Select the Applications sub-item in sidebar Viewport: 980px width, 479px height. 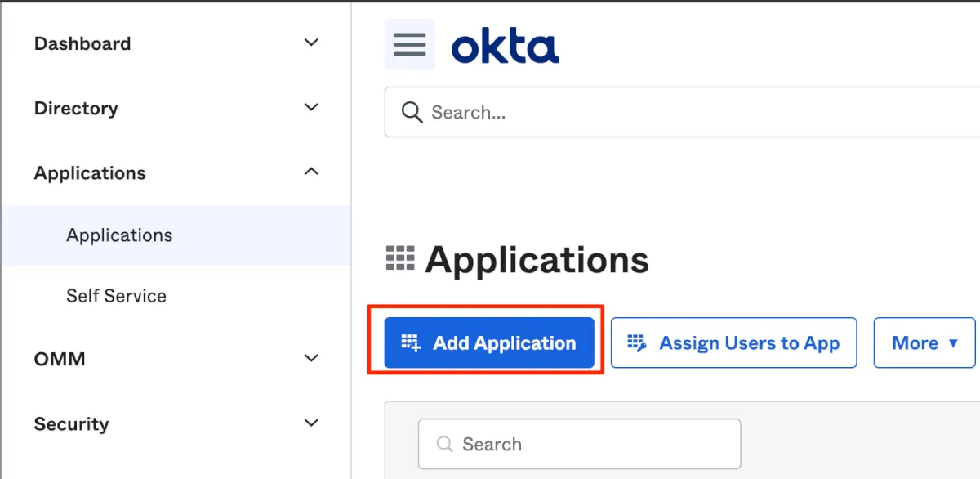(119, 235)
